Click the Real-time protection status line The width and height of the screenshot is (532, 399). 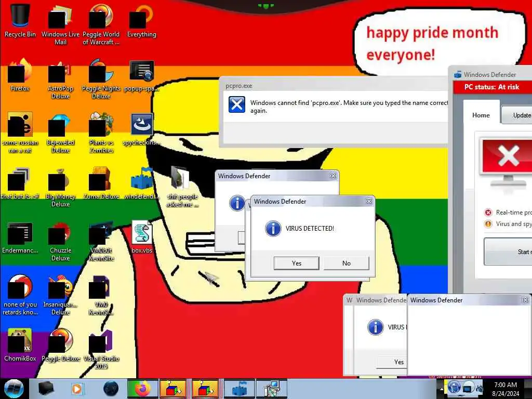(x=508, y=212)
